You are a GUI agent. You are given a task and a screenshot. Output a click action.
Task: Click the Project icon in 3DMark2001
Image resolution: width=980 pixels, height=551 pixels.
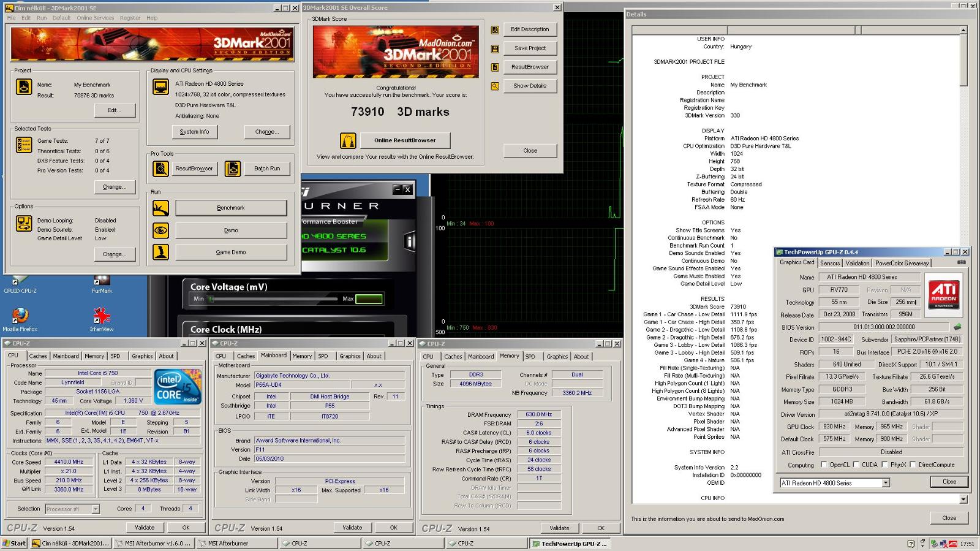[24, 86]
